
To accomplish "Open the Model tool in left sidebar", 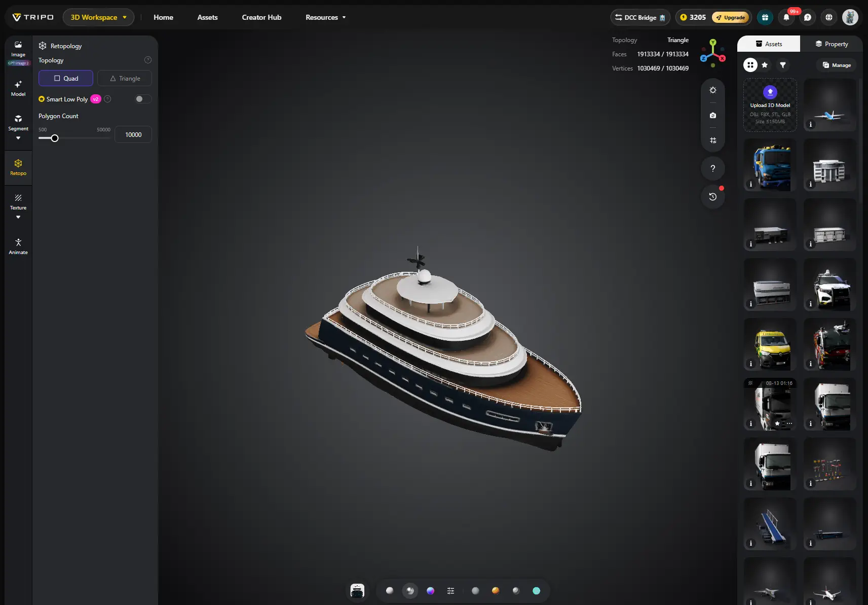I will click(18, 88).
